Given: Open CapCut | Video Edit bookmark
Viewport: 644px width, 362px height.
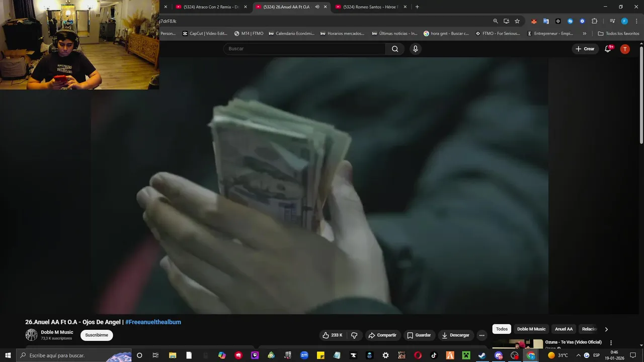Looking at the screenshot, I should 205,34.
